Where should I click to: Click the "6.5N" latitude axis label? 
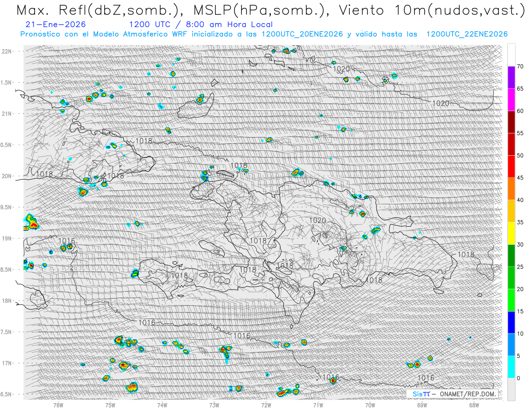(6, 394)
